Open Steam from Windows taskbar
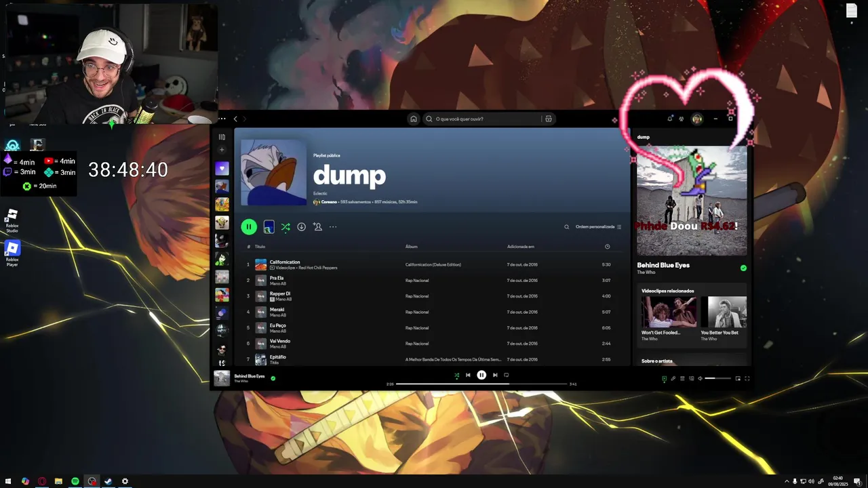 [108, 481]
